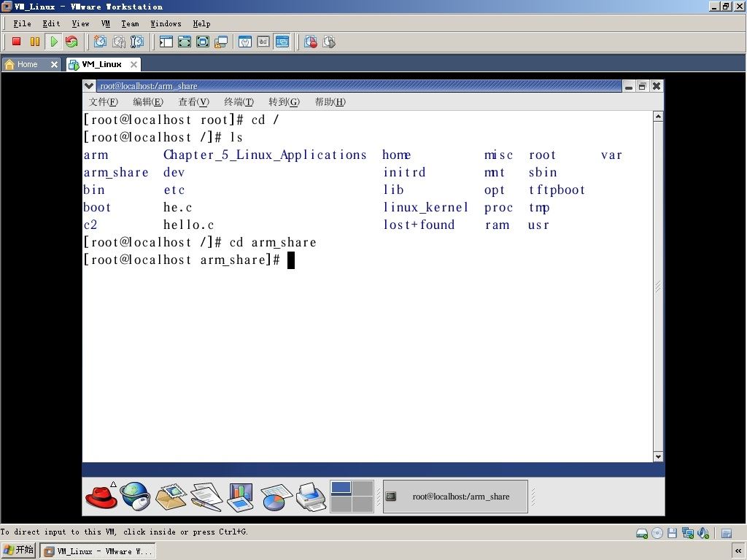Open the VM menu
747x560 pixels.
click(x=105, y=24)
